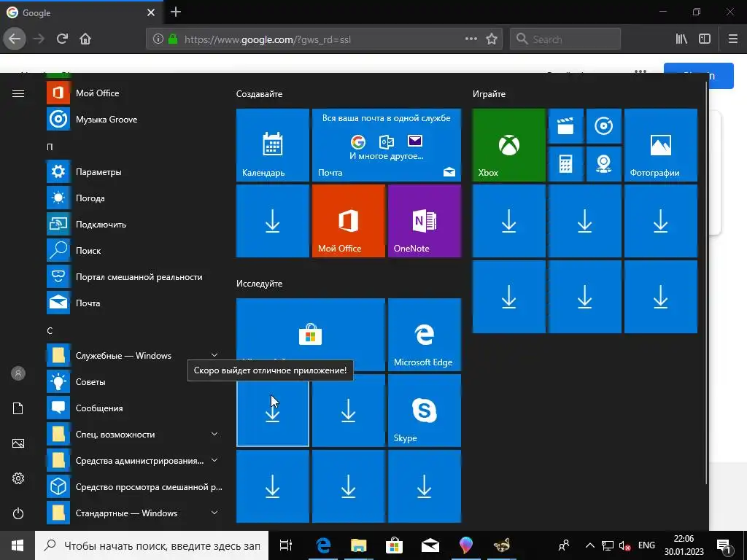Open the small Groove music tile
This screenshot has width=747, height=560.
(603, 126)
